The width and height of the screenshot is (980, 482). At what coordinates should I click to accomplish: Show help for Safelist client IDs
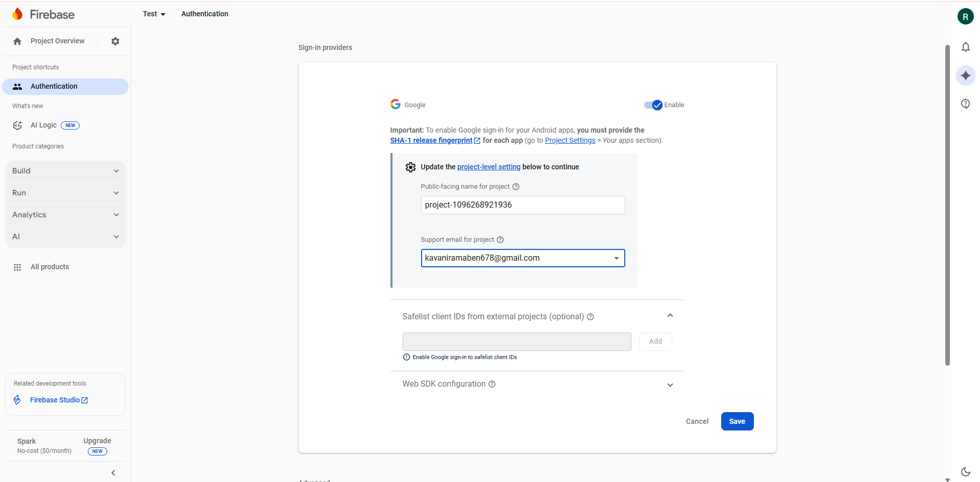coord(591,317)
